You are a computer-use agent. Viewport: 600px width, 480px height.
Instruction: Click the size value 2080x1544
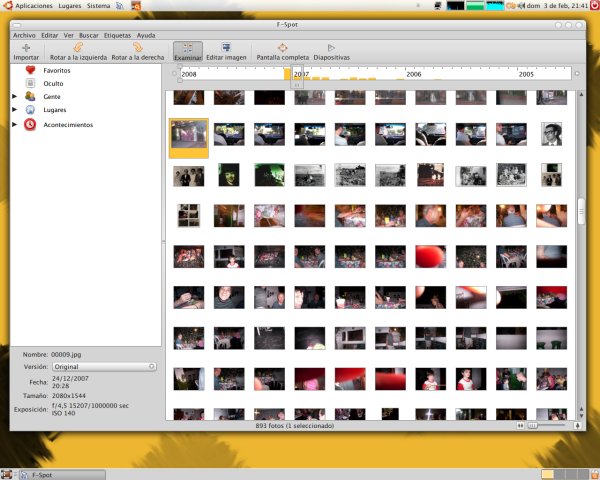[x=68, y=395]
